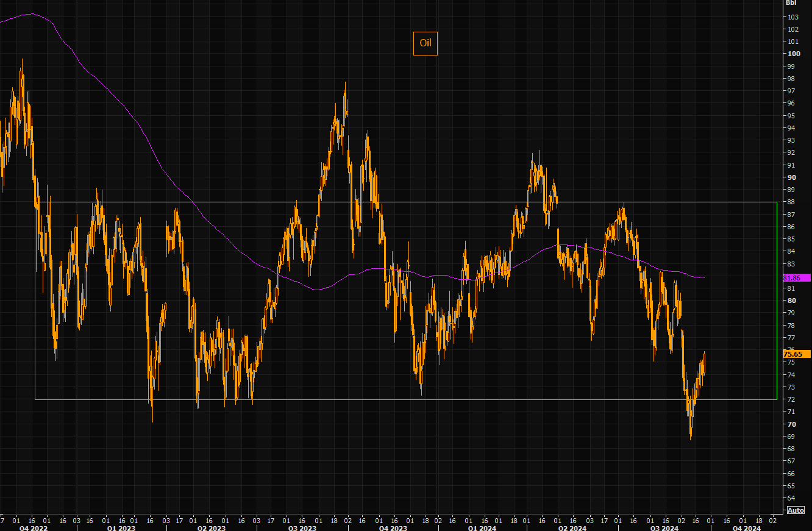Select Q1 2023 on the time axis
The image size is (812, 531).
121,528
